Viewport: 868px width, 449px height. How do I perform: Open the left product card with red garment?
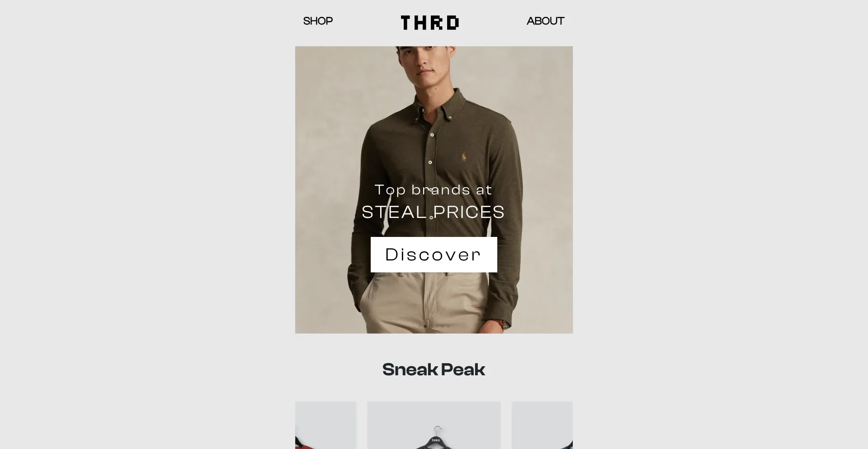tap(325, 425)
